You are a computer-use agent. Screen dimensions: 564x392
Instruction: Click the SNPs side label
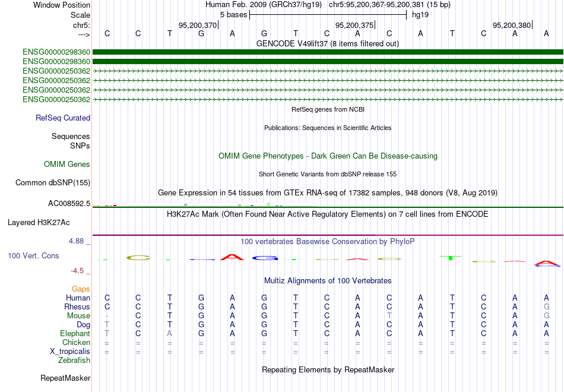(x=80, y=146)
